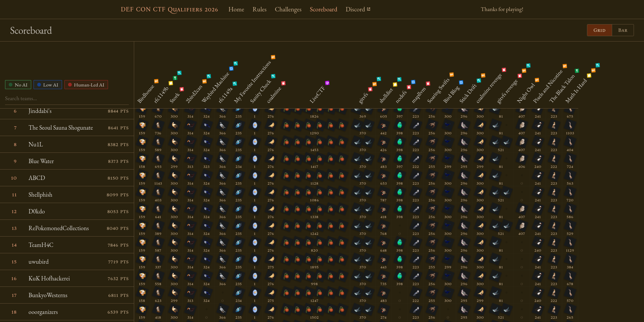Open the external Discord link
The image size is (644, 322).
[358, 9]
